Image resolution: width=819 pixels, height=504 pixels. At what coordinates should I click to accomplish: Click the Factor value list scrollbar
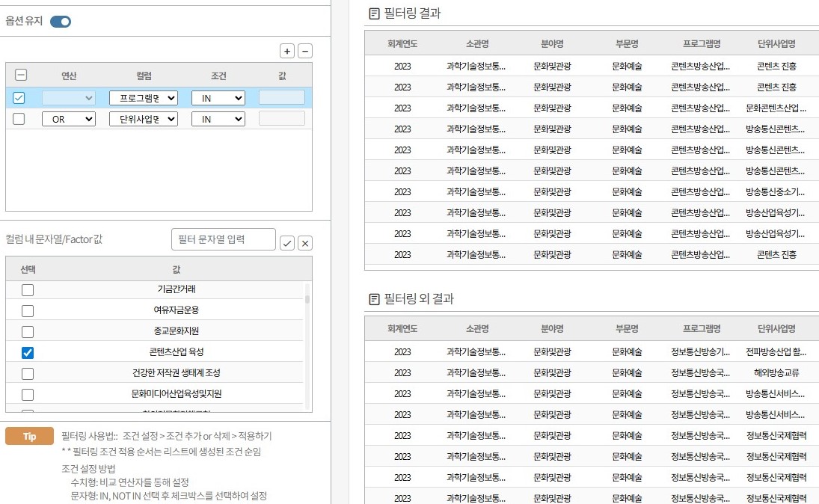tap(307, 299)
